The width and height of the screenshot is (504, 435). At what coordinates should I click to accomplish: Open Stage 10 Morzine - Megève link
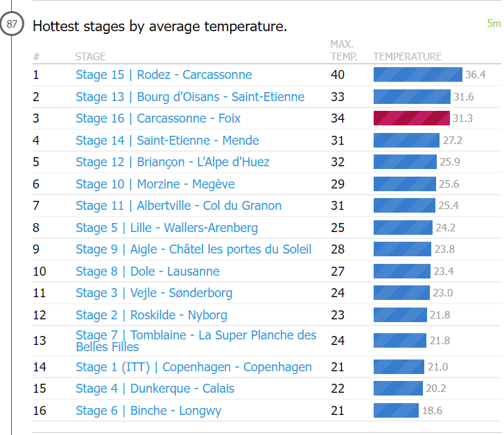(155, 184)
